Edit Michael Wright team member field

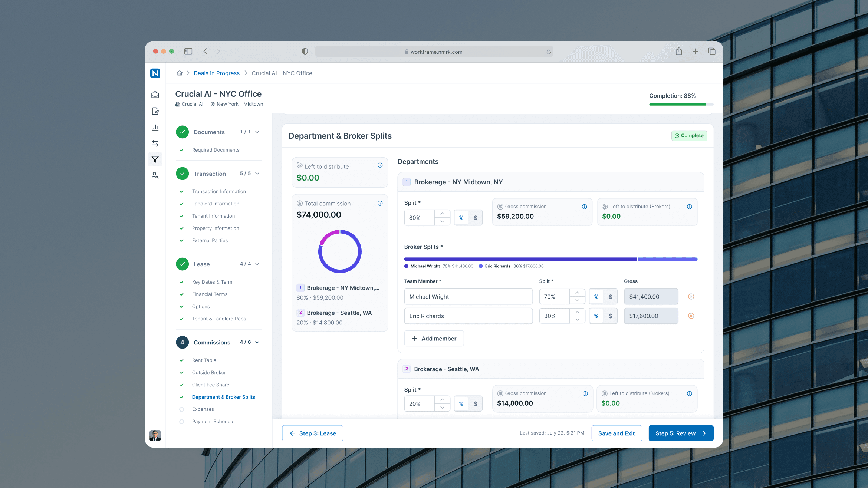[x=468, y=297]
